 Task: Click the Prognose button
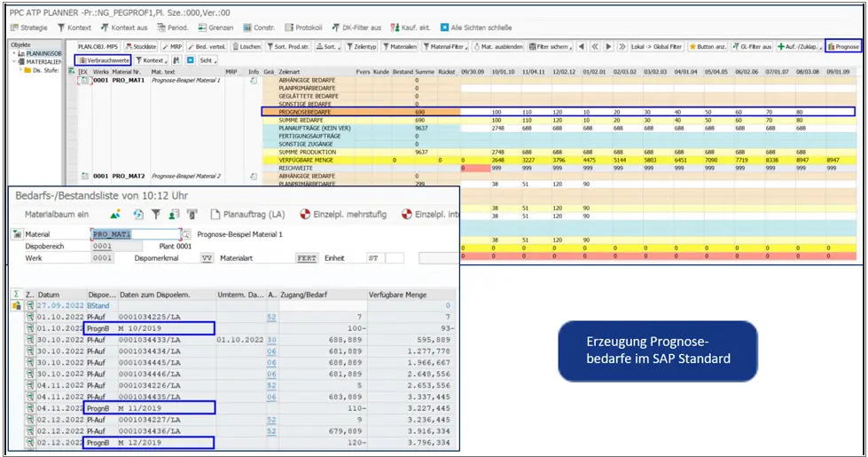[843, 46]
